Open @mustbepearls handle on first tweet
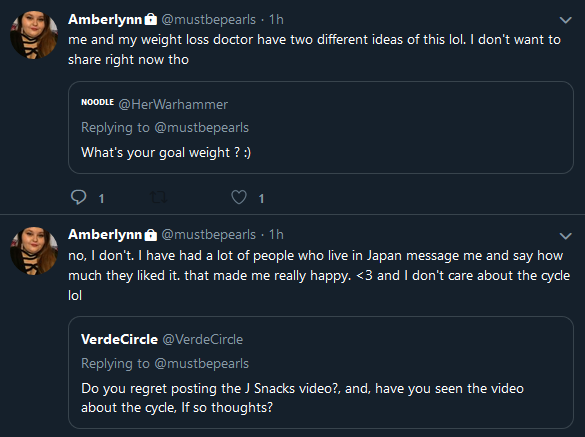 pyautogui.click(x=209, y=19)
